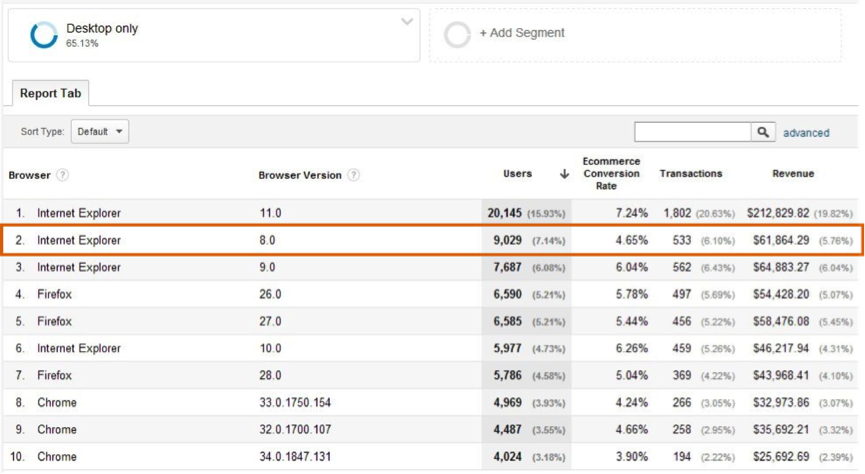Image resolution: width=865 pixels, height=474 pixels.
Task: Click the 7.24% conversion rate
Action: 632,213
